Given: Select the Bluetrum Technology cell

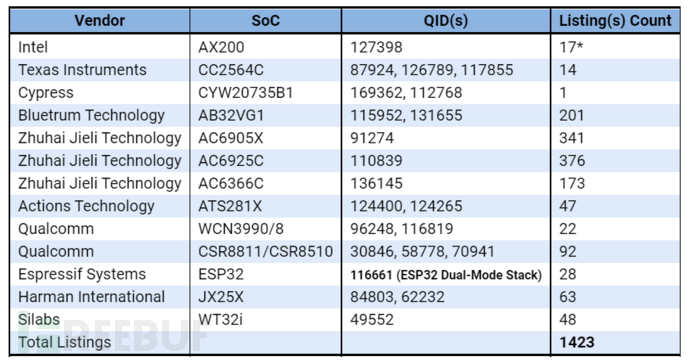Looking at the screenshot, I should click(99, 115).
